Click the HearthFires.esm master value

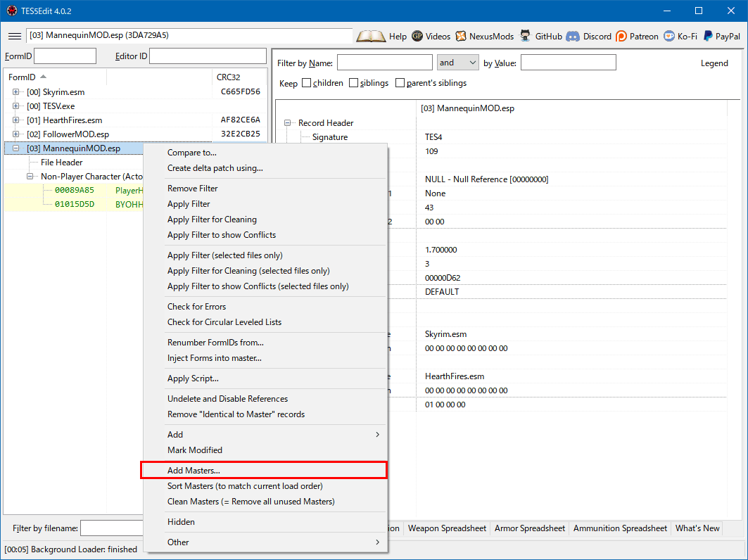point(454,376)
